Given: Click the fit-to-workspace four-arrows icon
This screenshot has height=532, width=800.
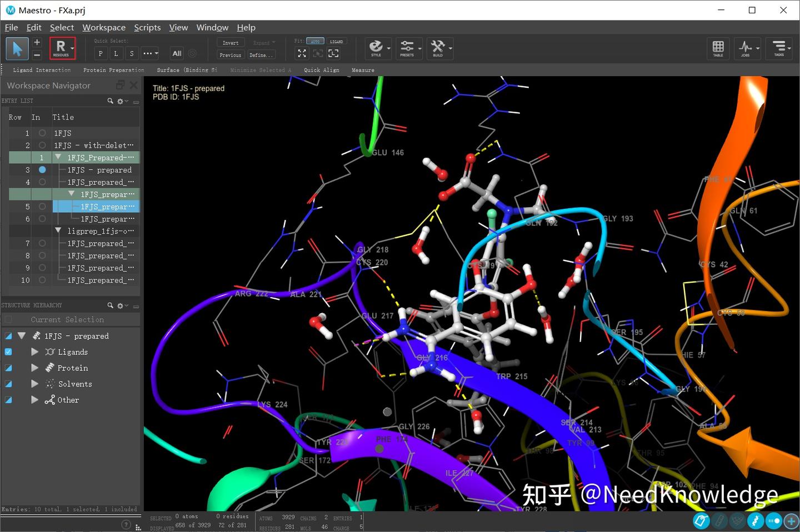Looking at the screenshot, I should coord(302,53).
